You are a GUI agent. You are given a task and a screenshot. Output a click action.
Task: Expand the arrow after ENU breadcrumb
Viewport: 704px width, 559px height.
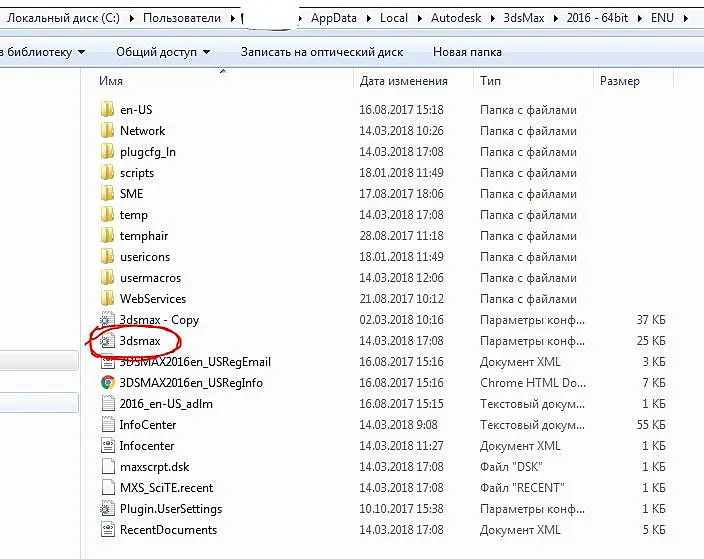point(686,18)
